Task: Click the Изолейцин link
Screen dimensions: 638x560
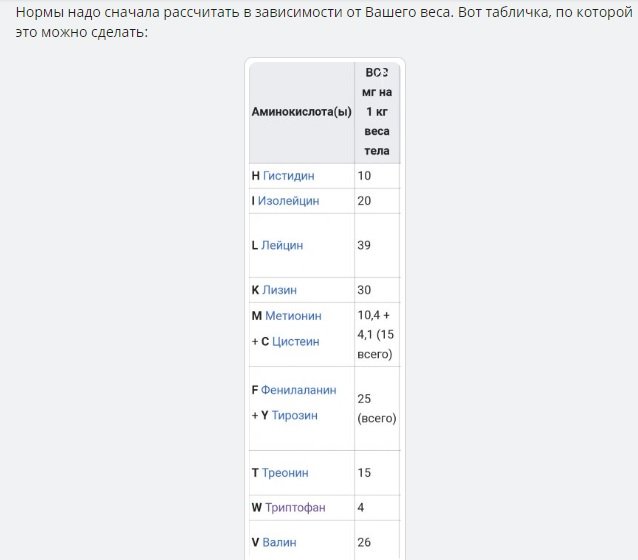Action: [288, 201]
